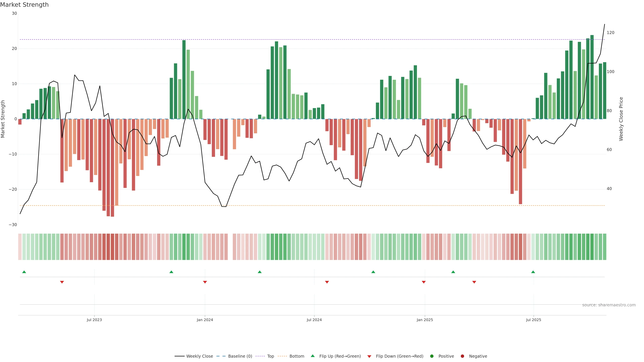Click the last red flip-down triangle marker
Screen dimensions: 644x362
[474, 282]
